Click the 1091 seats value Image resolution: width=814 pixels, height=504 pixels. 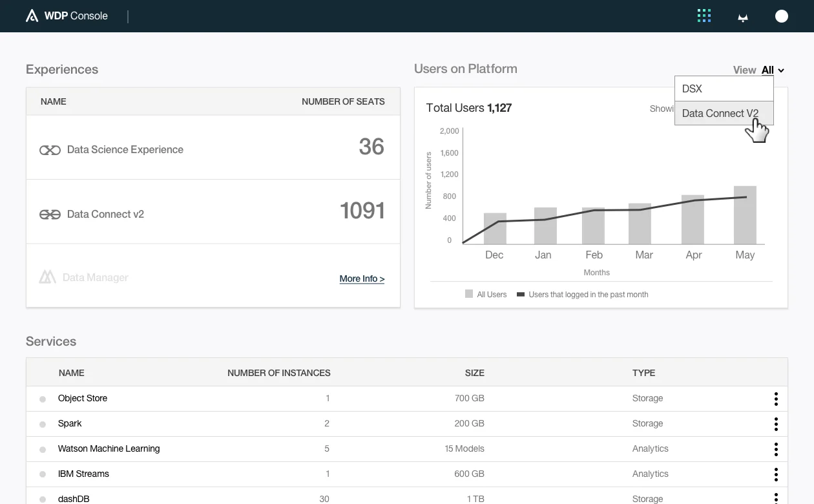[x=362, y=211]
